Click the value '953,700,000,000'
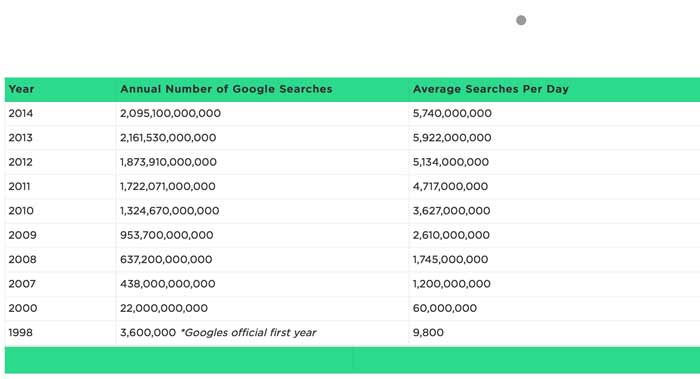The height and width of the screenshot is (379, 700). (167, 235)
